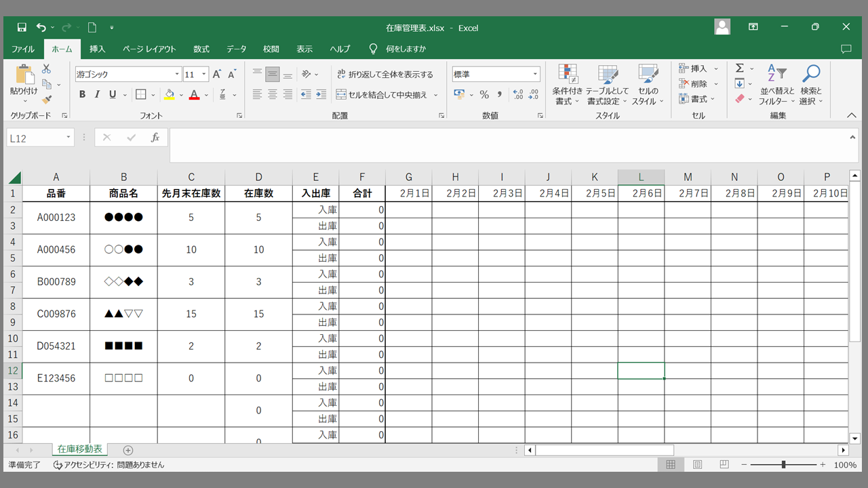This screenshot has height=488, width=868.
Task: Click the Select All triangle corner
Action: [x=14, y=178]
